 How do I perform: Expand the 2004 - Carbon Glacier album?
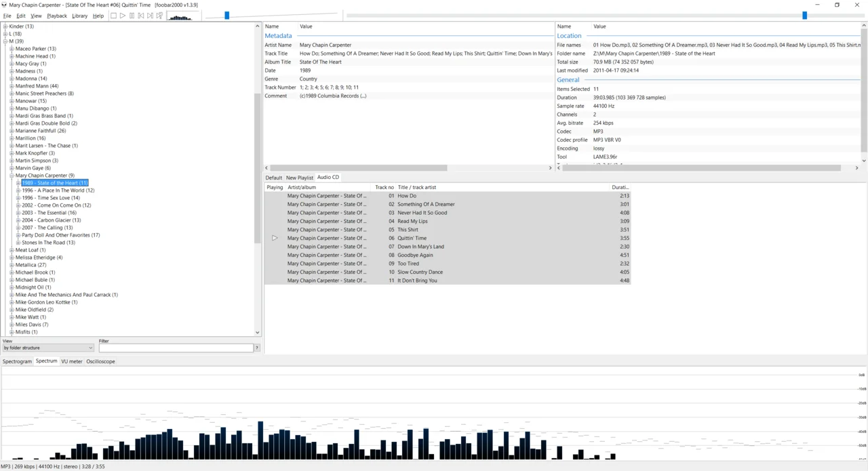click(18, 220)
